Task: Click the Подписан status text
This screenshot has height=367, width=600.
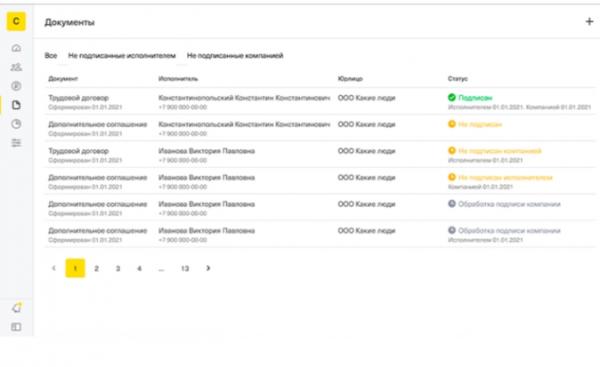Action: [x=475, y=98]
